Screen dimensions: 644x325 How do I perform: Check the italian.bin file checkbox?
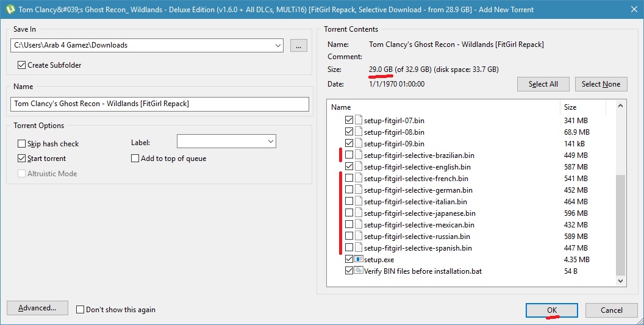coord(349,201)
